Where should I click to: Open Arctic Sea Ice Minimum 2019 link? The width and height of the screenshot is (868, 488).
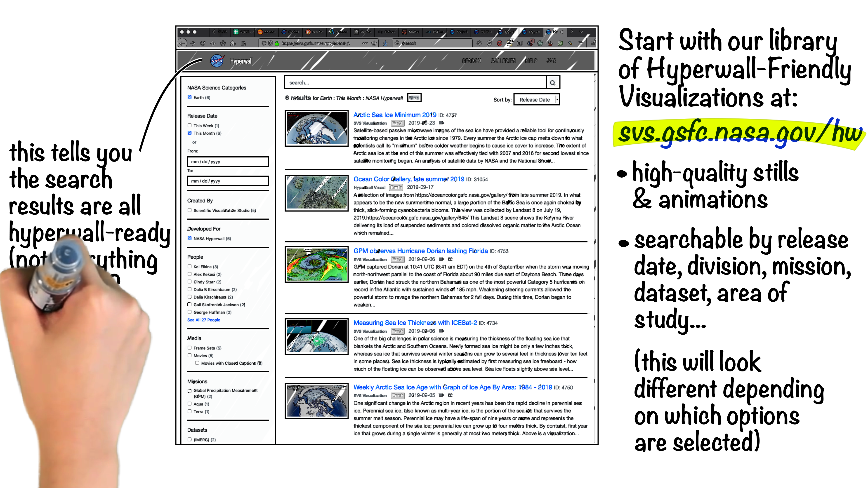pyautogui.click(x=395, y=115)
